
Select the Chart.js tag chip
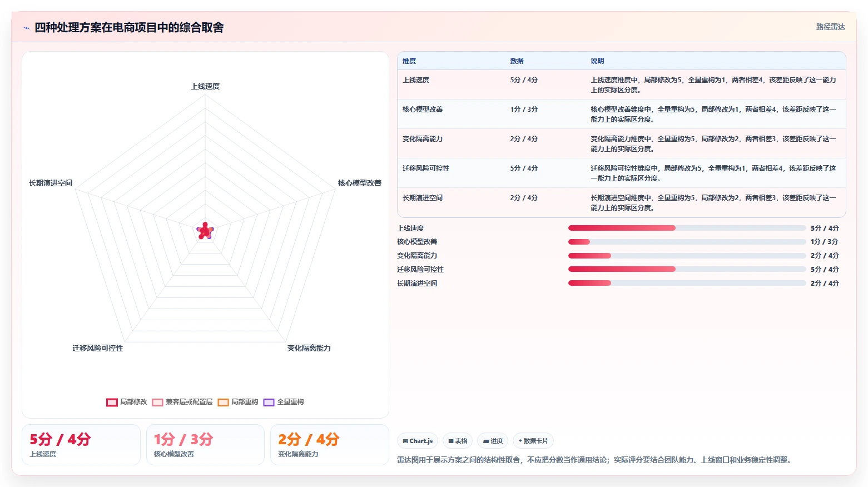[418, 441]
